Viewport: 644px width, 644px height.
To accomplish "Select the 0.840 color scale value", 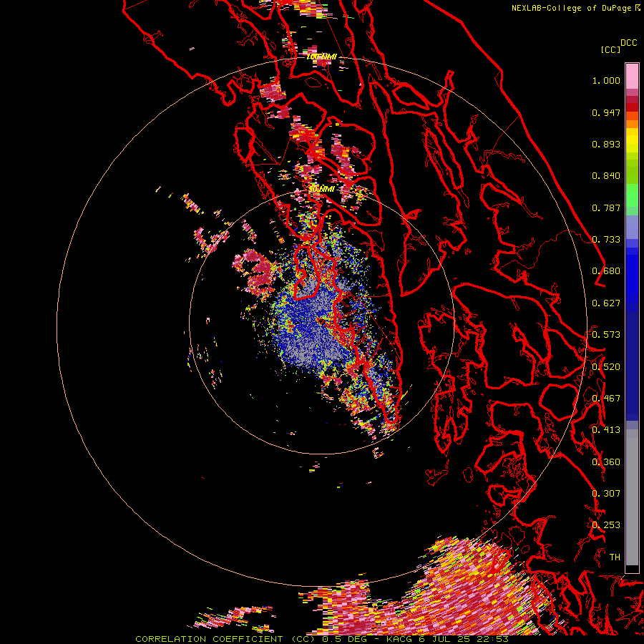I will (x=606, y=176).
